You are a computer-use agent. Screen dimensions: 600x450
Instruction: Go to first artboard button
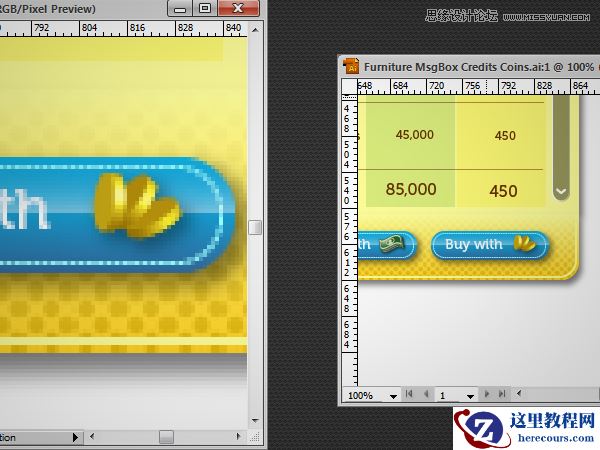(x=409, y=394)
